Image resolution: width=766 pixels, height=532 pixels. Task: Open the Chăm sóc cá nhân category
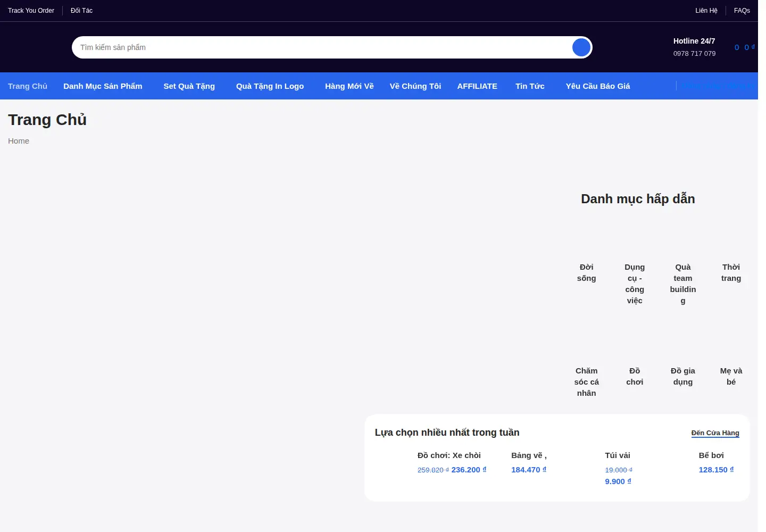coord(586,382)
